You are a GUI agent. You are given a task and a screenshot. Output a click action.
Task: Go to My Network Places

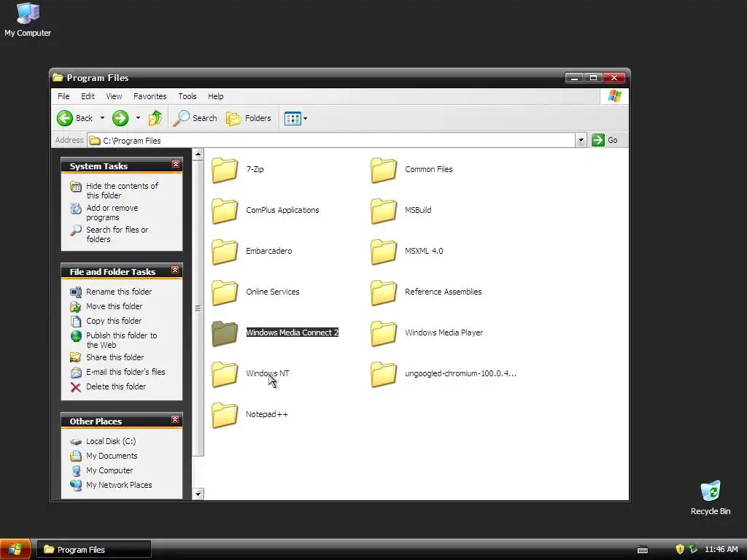point(111,485)
